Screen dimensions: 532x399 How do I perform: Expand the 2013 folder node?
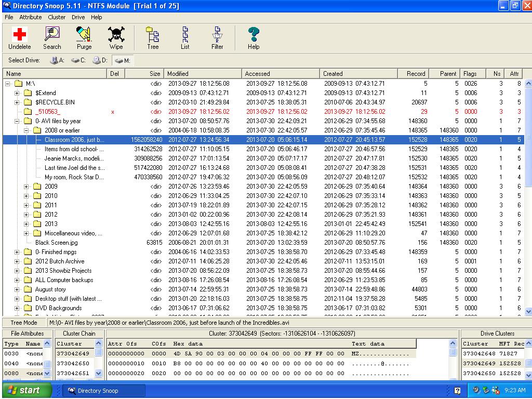(26, 224)
